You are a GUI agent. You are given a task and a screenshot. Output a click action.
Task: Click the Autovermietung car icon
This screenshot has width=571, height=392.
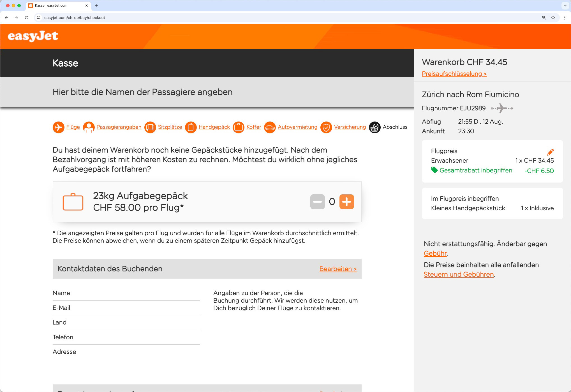coord(270,127)
